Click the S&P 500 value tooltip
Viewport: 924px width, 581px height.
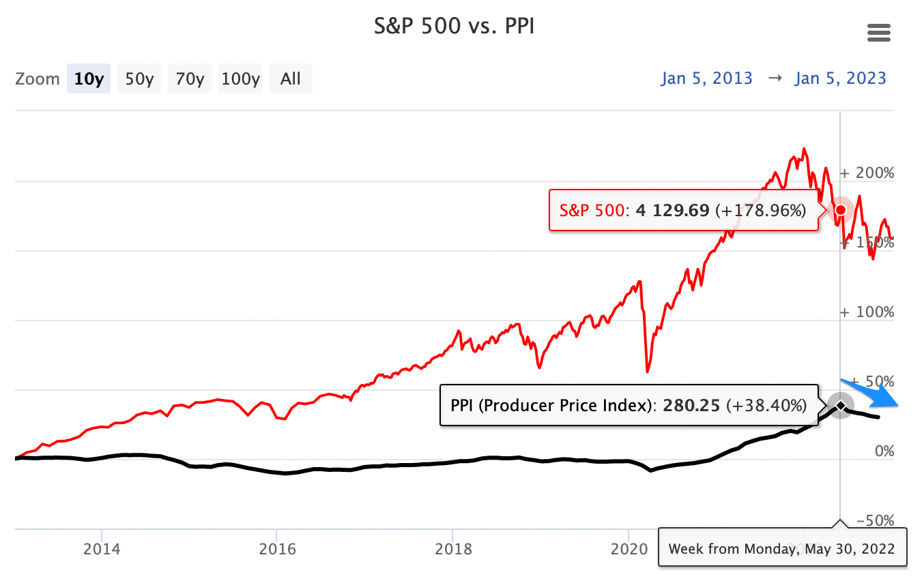[683, 210]
